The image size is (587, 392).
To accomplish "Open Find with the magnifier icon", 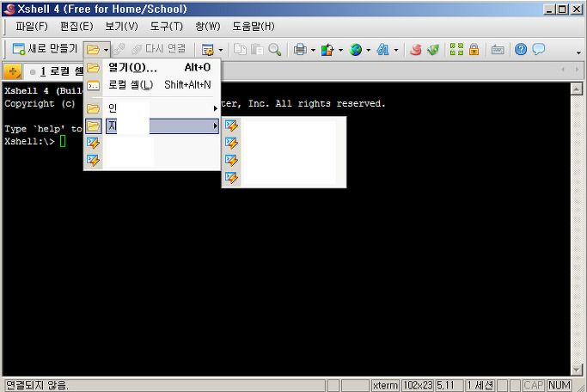I will 274,49.
